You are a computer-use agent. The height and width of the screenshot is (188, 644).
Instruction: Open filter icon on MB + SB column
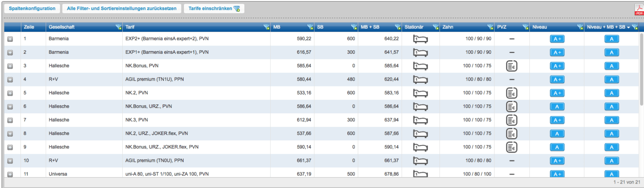click(398, 27)
